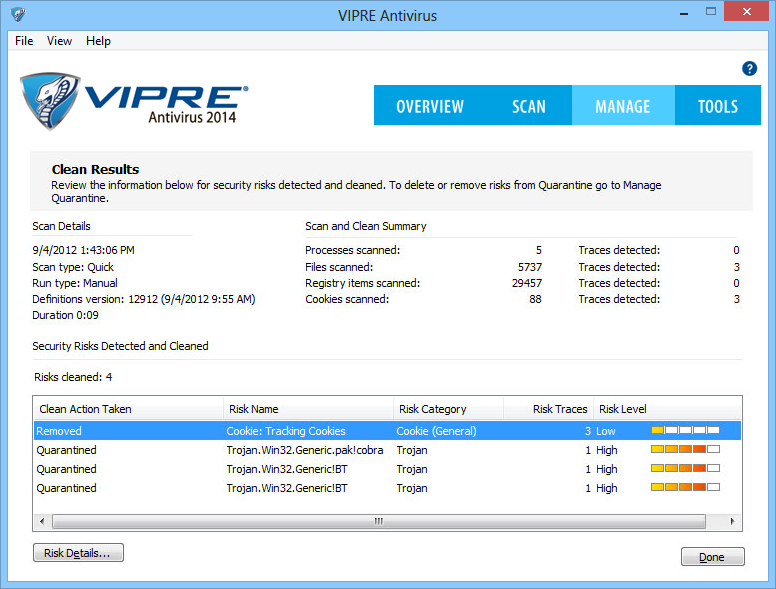
Task: Click the Risks cleaned: 4 label
Action: click(73, 377)
